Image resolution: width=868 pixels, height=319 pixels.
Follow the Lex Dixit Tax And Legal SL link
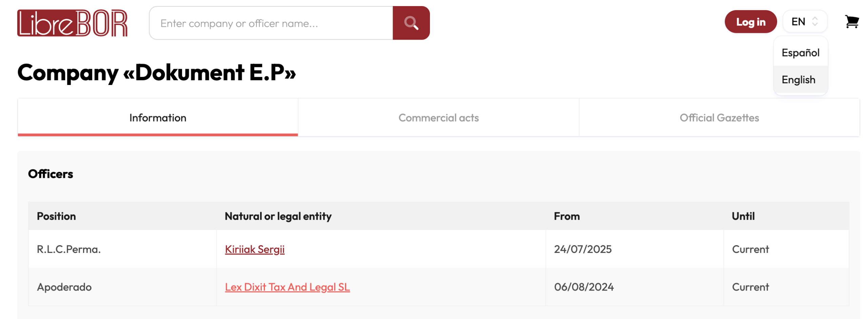click(x=287, y=288)
